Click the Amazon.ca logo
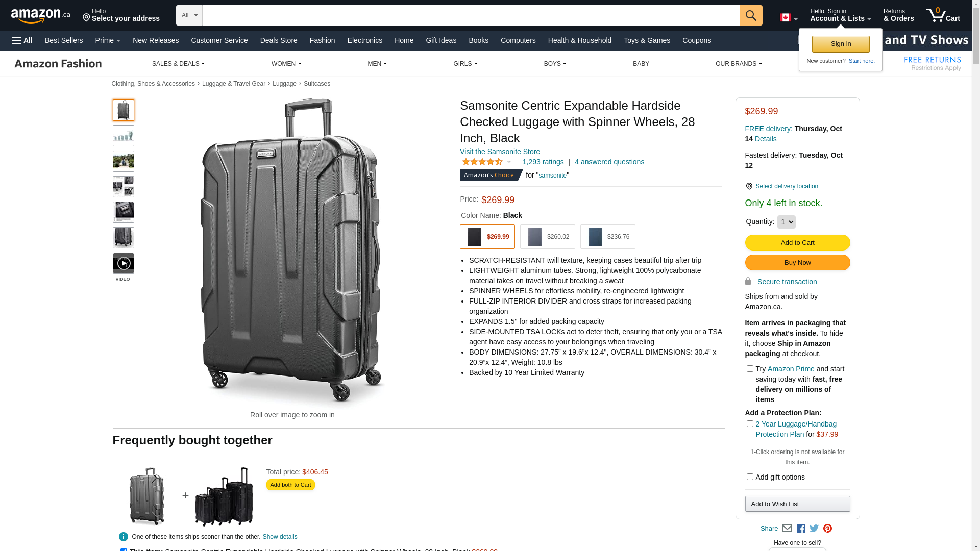 coord(41,16)
